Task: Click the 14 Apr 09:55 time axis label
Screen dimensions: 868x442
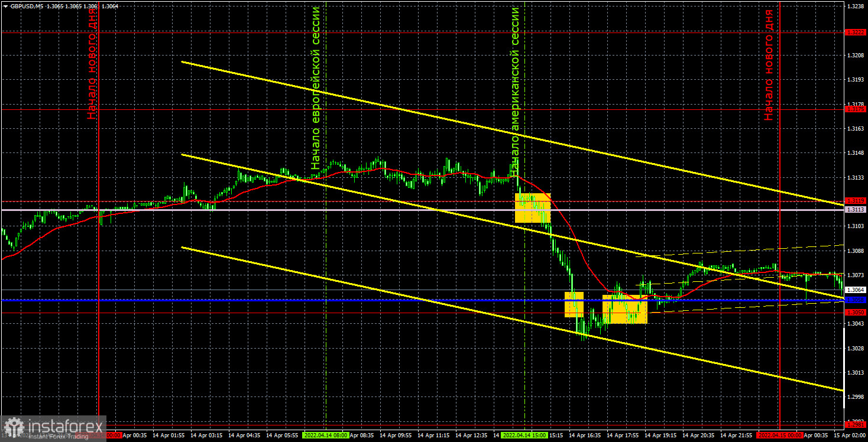Action: click(396, 435)
